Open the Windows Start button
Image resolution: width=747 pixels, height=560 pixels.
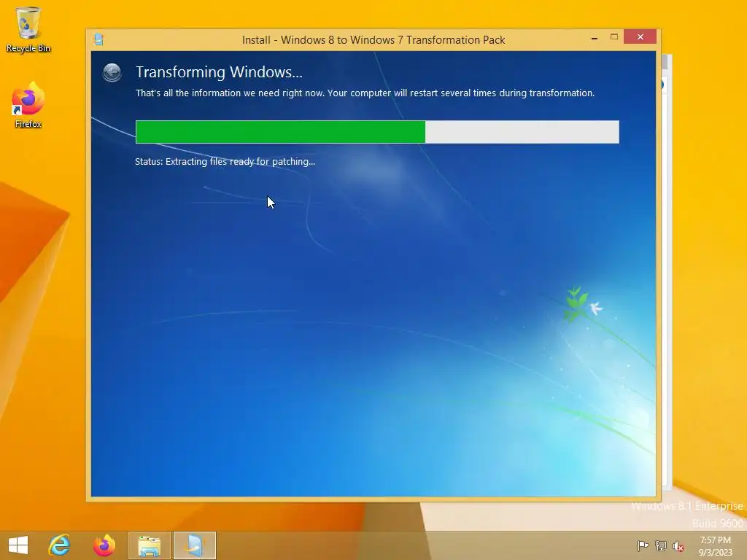(18, 545)
